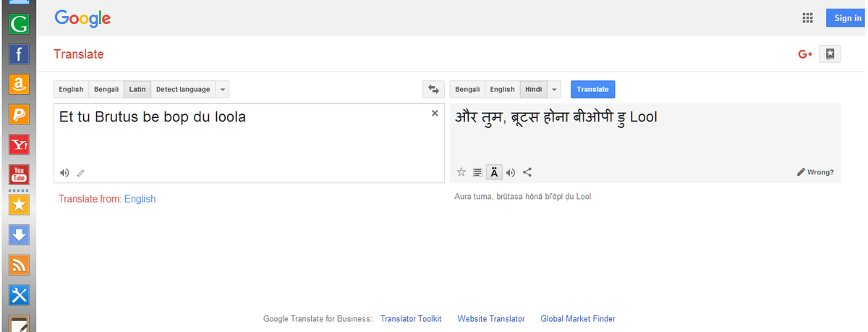This screenshot has height=332, width=868.
Task: Select Bengali as source language
Action: [106, 90]
